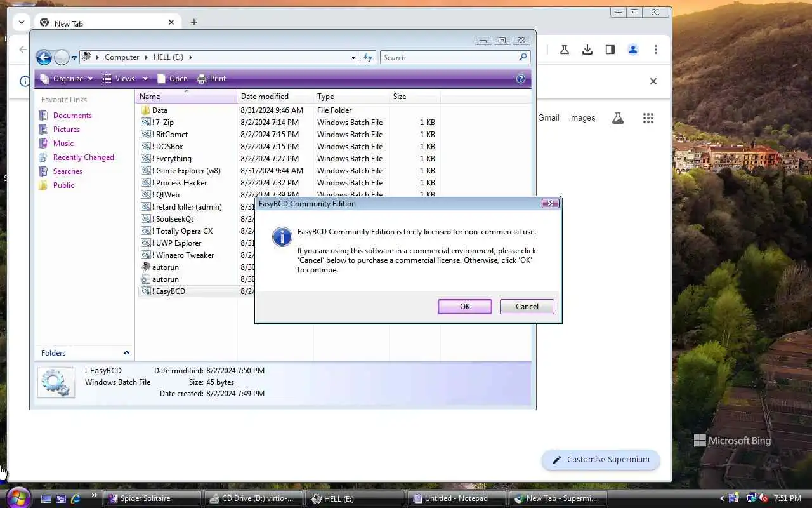The height and width of the screenshot is (508, 812).
Task: Expand the Folders pane
Action: point(126,353)
